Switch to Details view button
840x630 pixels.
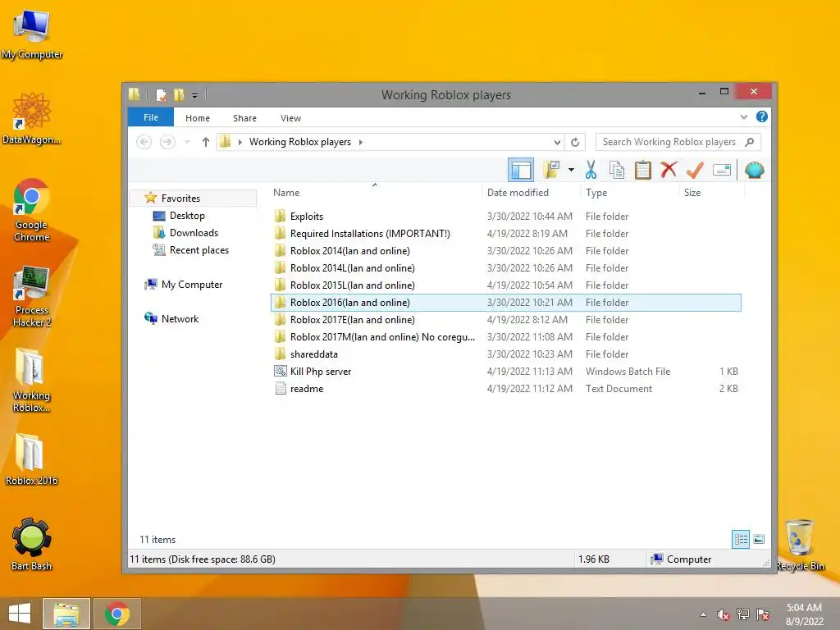tap(741, 539)
